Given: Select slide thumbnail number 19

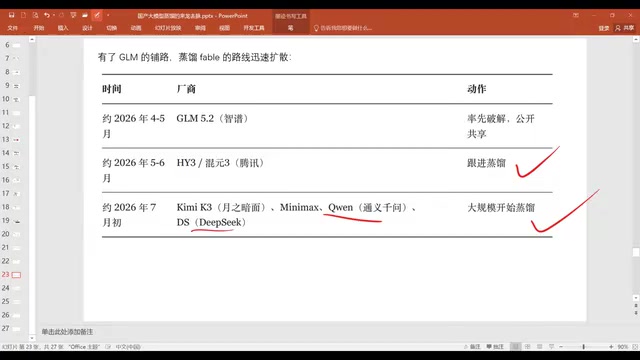Looking at the screenshot, I should point(16,220).
